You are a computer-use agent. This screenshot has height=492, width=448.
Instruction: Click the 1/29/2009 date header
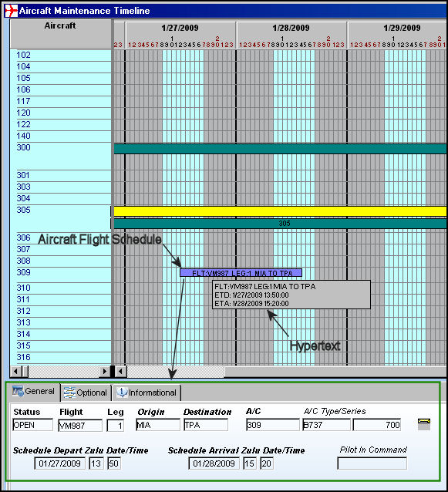click(x=403, y=29)
